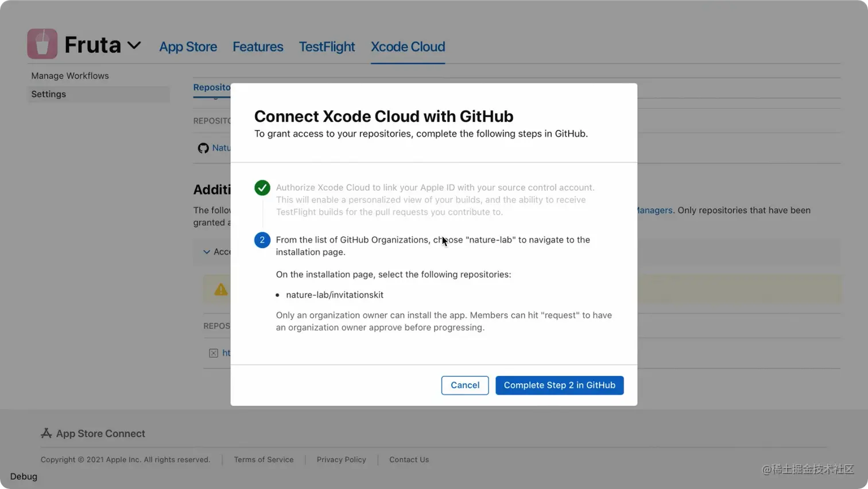
Task: Click the Connect Xcode Cloud with GitHub heading
Action: pos(384,116)
